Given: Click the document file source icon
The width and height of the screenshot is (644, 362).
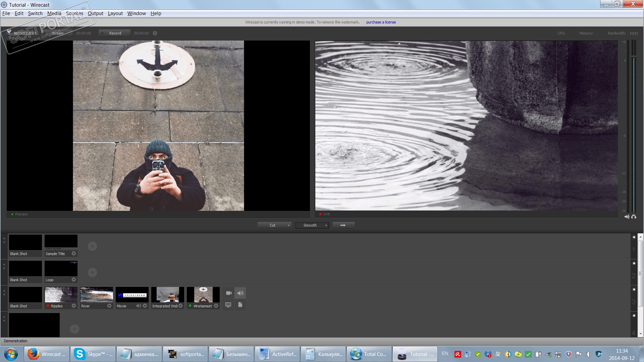Looking at the screenshot, I should (x=240, y=305).
